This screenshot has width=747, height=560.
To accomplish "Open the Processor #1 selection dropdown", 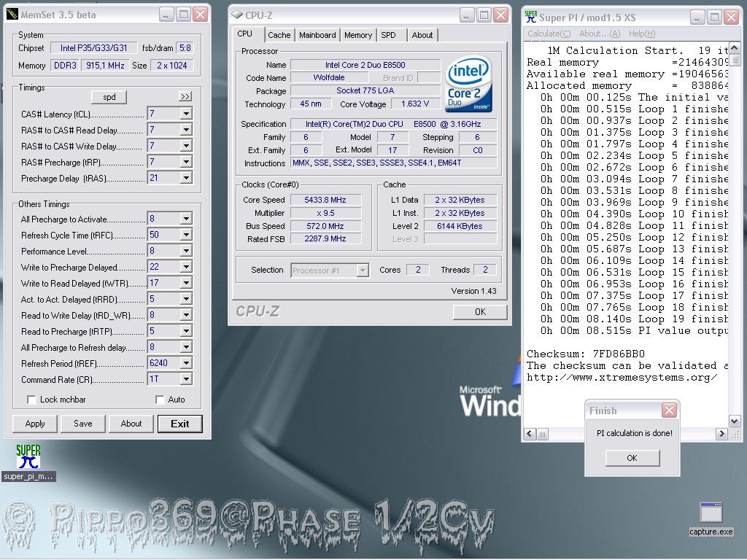I will pyautogui.click(x=363, y=271).
